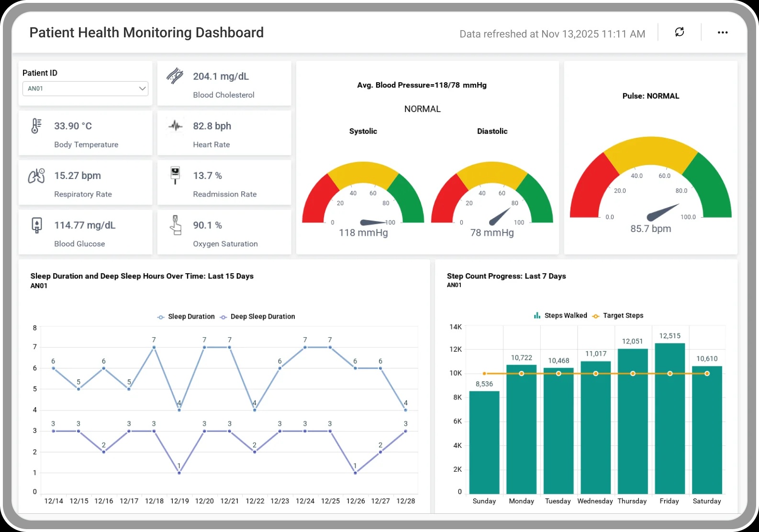759x532 pixels.
Task: Click the 12/19 sleep duration data point
Action: (179, 410)
